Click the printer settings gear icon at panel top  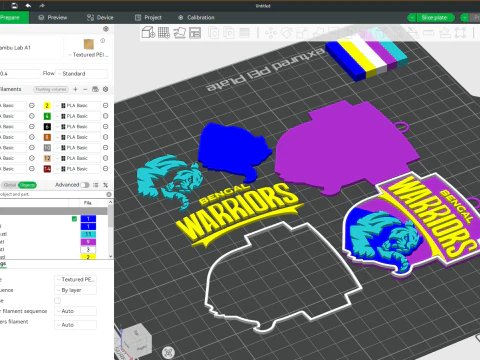pos(106,29)
